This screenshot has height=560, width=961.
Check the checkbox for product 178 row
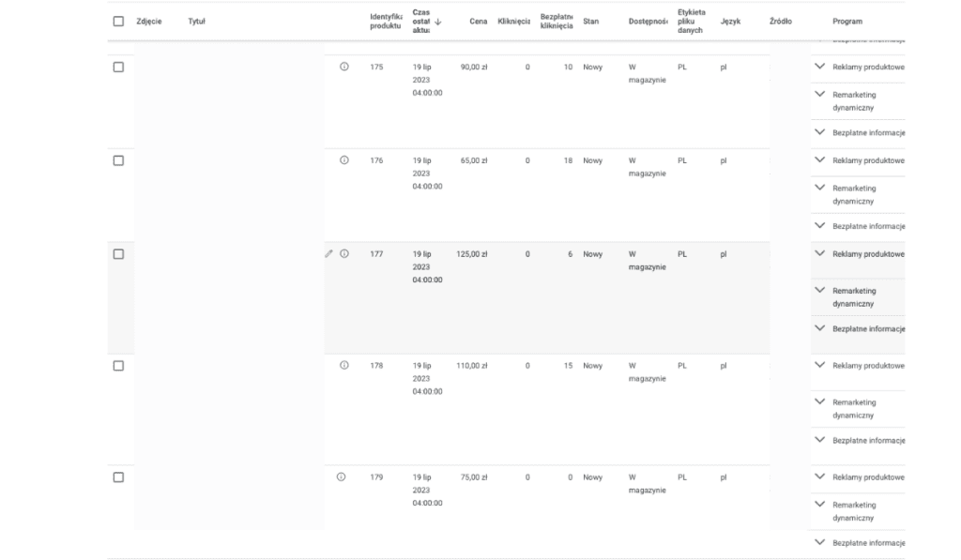pos(118,365)
